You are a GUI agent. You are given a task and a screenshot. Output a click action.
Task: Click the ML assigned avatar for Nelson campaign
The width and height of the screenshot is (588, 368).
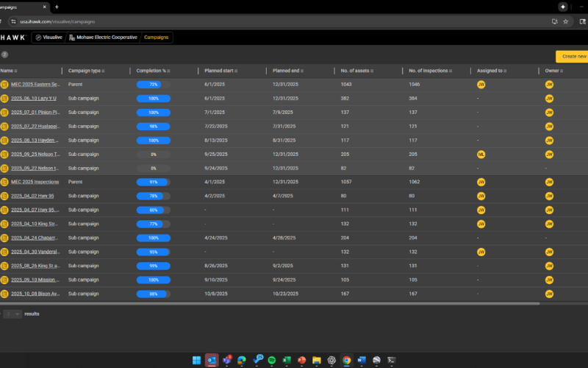pos(481,154)
